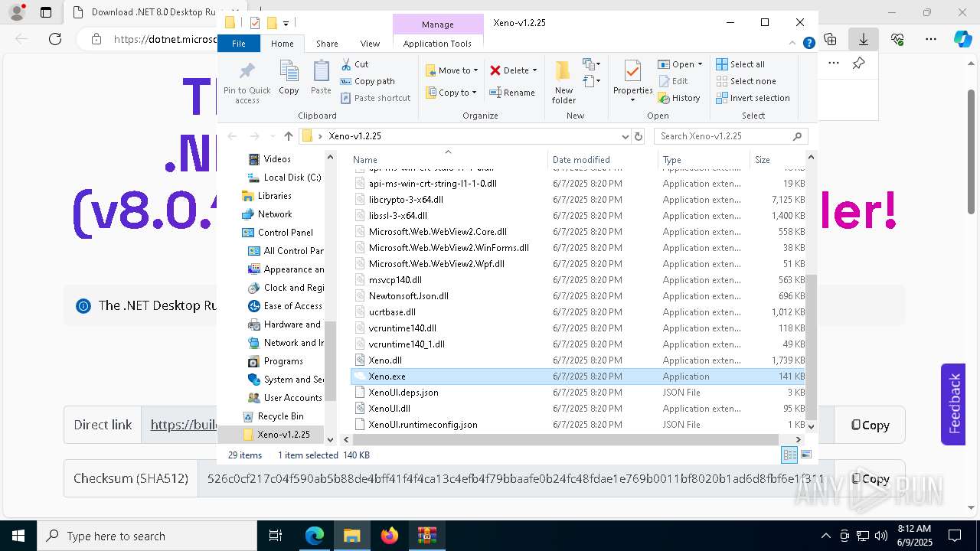Click the file list vertical scrollbar
This screenshot has height=551, width=980.
coord(811,348)
